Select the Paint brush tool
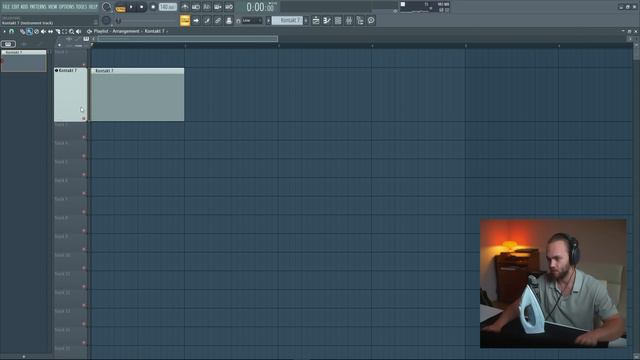This screenshot has width=640, height=360. [x=29, y=31]
